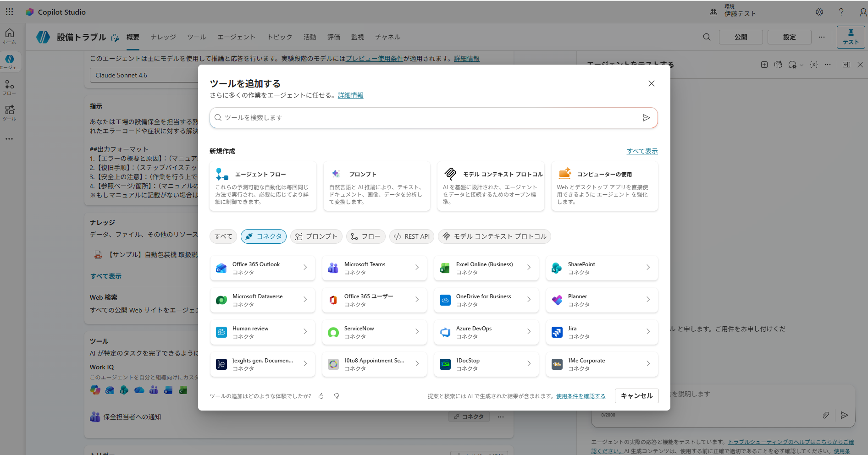Create a new プロンプト card
This screenshot has width=868, height=455.
(x=376, y=186)
